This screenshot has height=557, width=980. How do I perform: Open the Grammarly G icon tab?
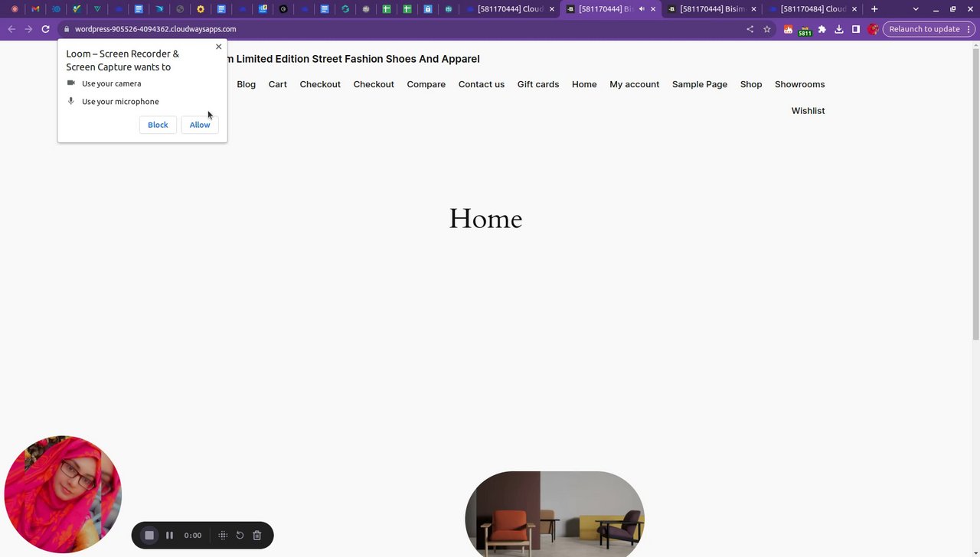pos(284,9)
